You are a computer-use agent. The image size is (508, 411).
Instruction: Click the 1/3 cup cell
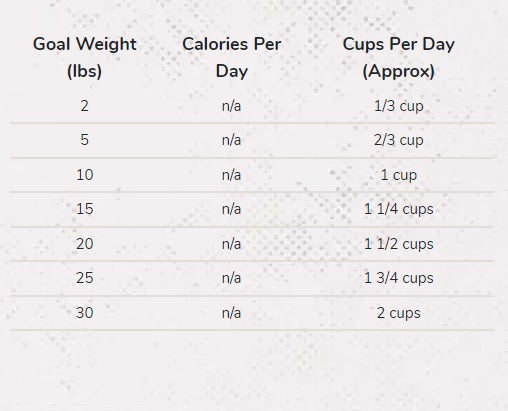[x=399, y=106]
